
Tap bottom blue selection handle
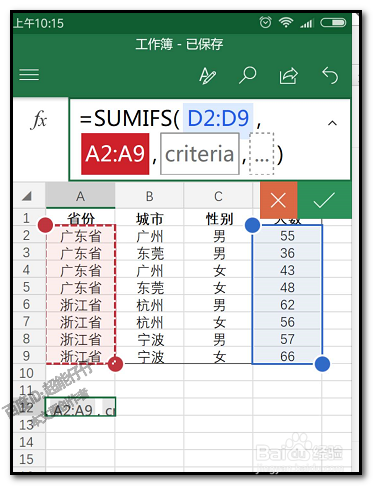(322, 364)
